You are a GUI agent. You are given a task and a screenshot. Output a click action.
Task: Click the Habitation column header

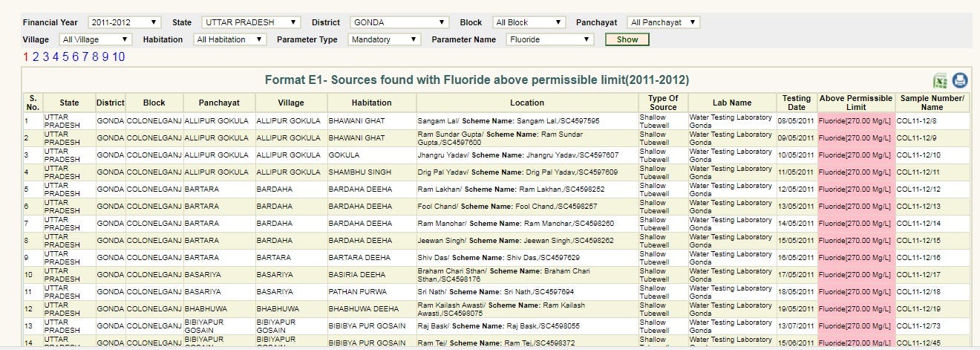371,103
